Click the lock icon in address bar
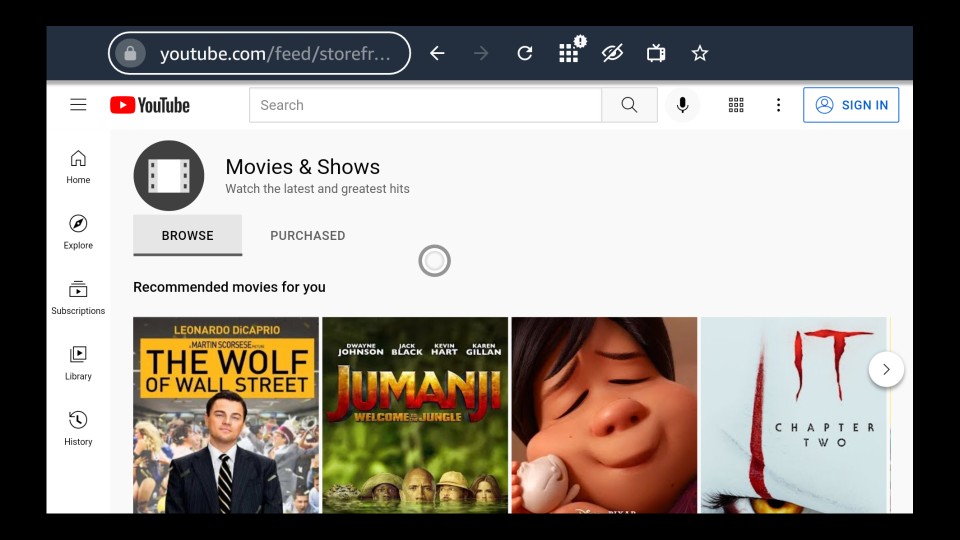 tap(130, 53)
